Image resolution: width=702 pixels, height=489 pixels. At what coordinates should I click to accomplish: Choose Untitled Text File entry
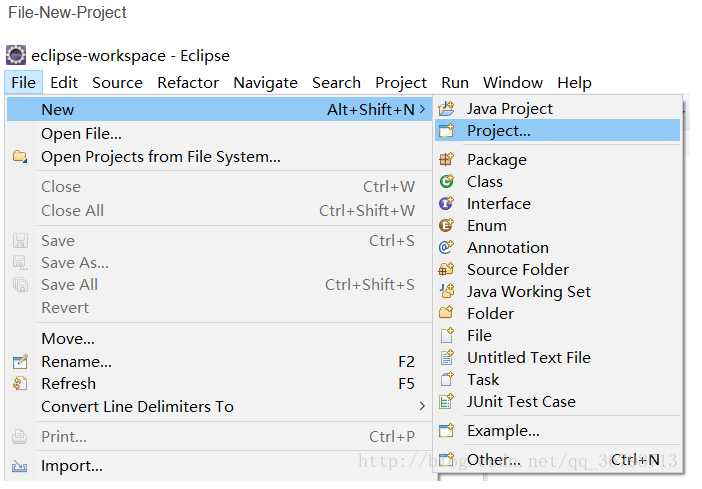(x=558, y=357)
